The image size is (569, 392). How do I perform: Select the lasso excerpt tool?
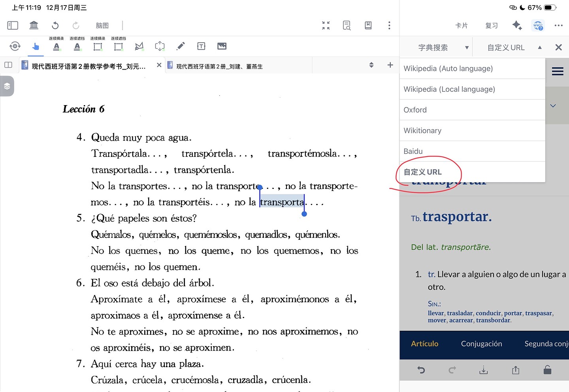click(139, 46)
